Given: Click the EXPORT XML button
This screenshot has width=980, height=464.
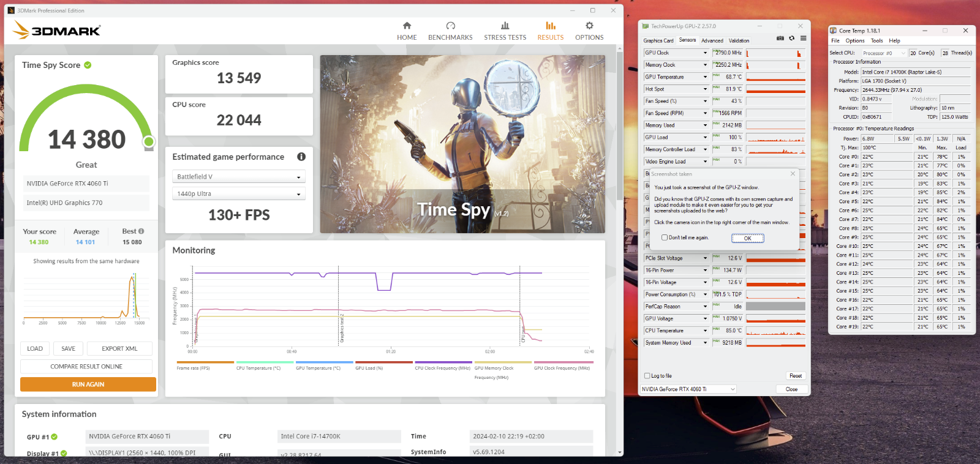Looking at the screenshot, I should coord(119,349).
